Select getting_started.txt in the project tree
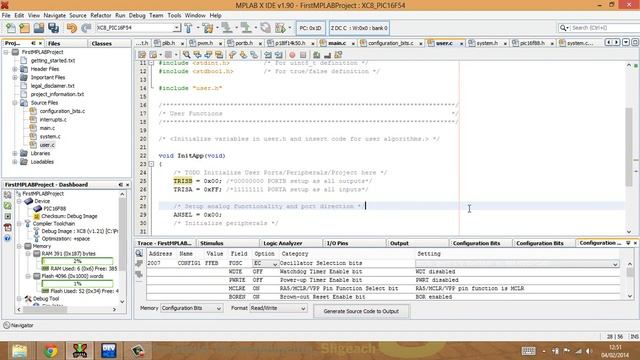 (53, 60)
